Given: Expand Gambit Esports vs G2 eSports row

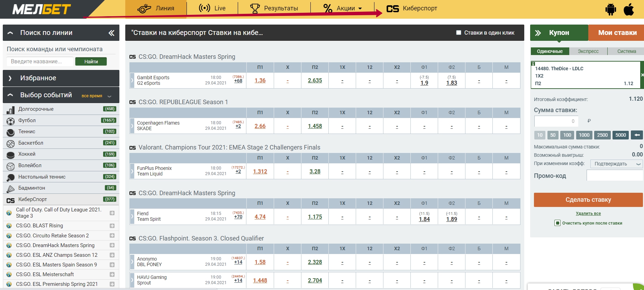Looking at the screenshot, I should coord(132,80).
